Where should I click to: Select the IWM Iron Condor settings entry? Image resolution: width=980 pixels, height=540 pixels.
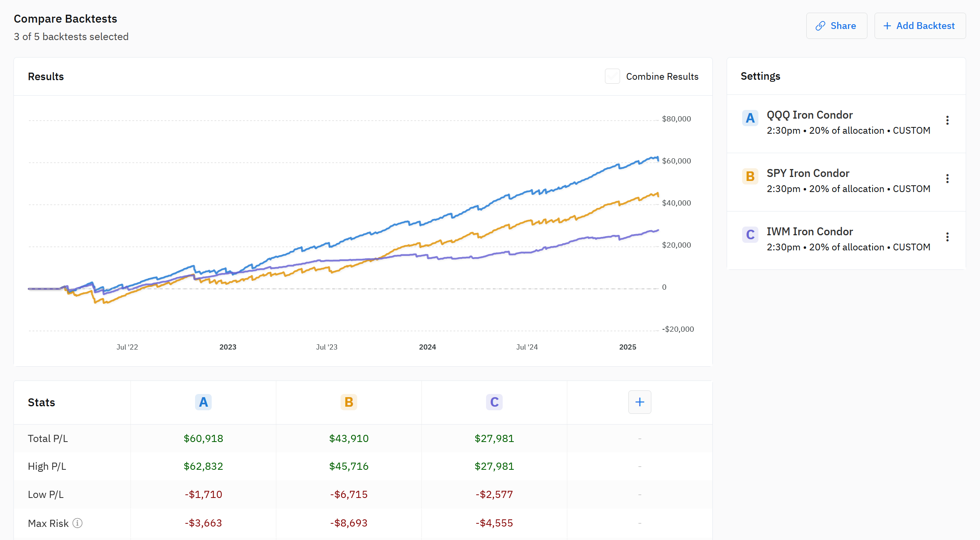[x=833, y=239]
